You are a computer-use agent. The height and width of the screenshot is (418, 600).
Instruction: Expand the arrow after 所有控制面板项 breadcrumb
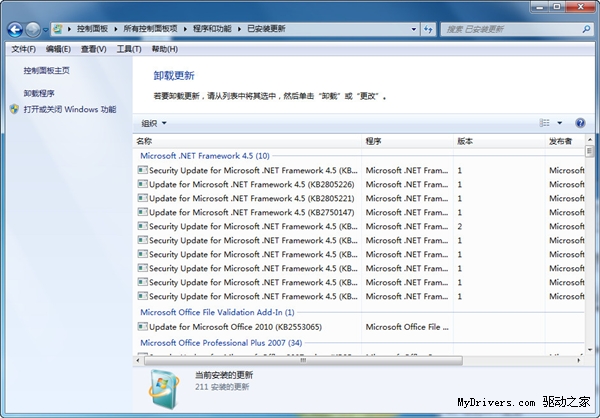(x=185, y=29)
